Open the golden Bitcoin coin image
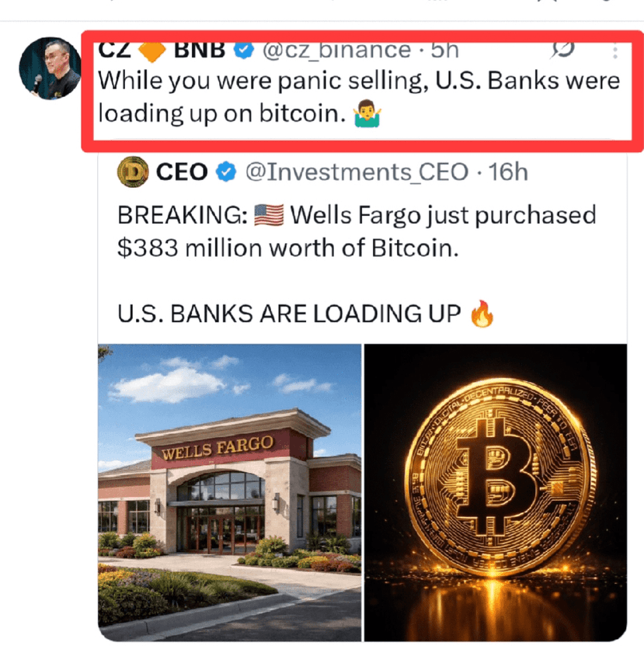 (x=496, y=492)
